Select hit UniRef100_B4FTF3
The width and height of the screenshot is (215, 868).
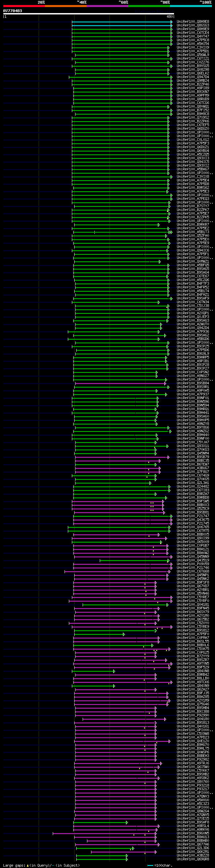click(193, 284)
